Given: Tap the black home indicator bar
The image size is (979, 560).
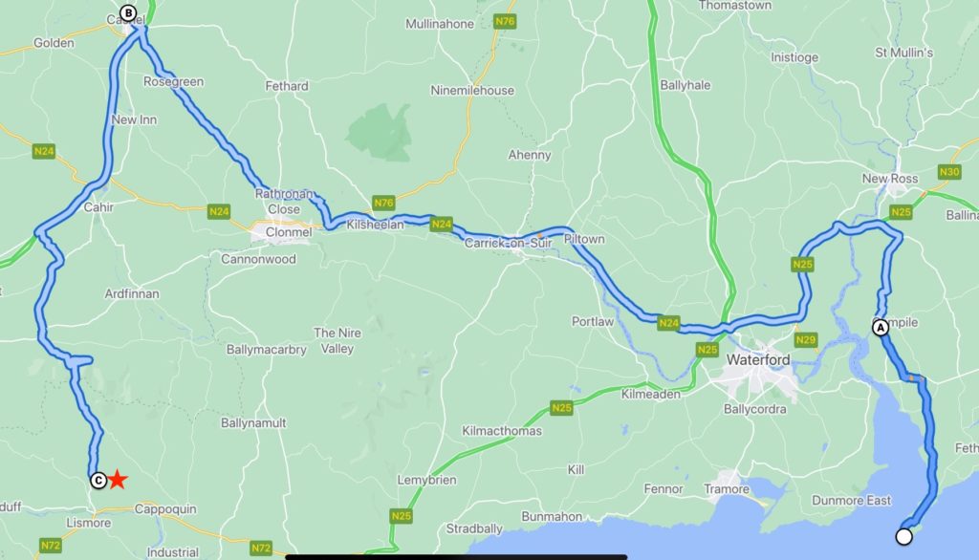Looking at the screenshot, I should pyautogui.click(x=456, y=557).
